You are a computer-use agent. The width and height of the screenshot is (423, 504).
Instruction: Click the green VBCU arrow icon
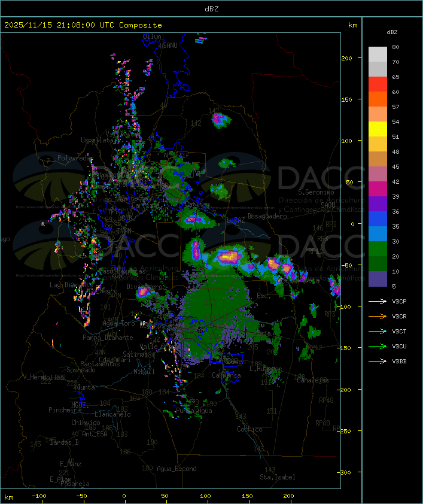click(378, 347)
